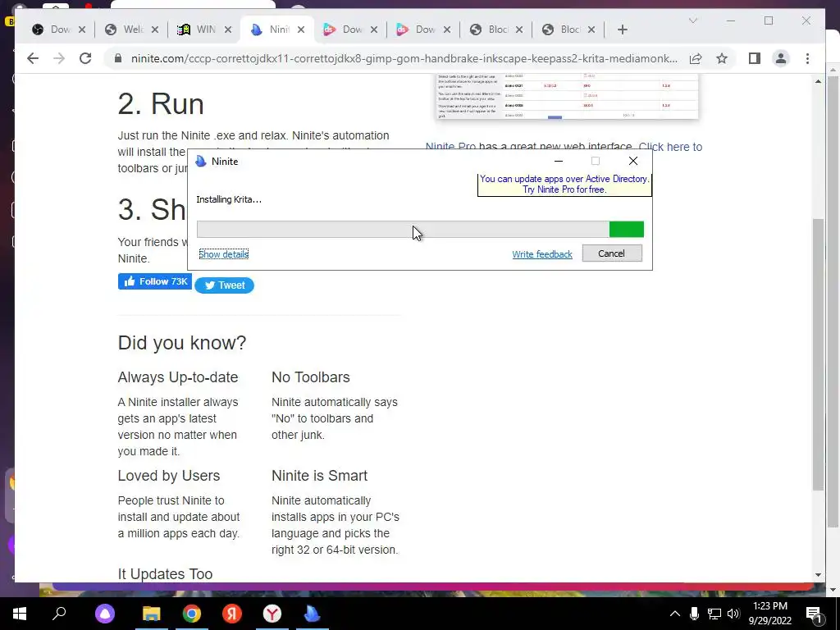Image resolution: width=840 pixels, height=630 pixels.
Task: Minimize the Ninite installer dialog
Action: 558,161
